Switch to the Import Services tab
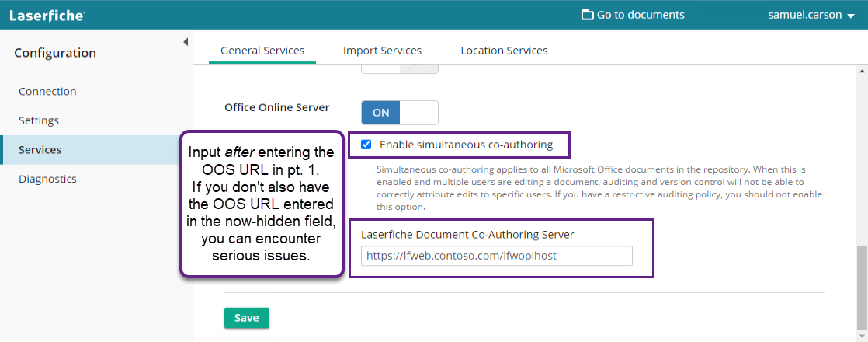The height and width of the screenshot is (342, 868). click(x=383, y=51)
